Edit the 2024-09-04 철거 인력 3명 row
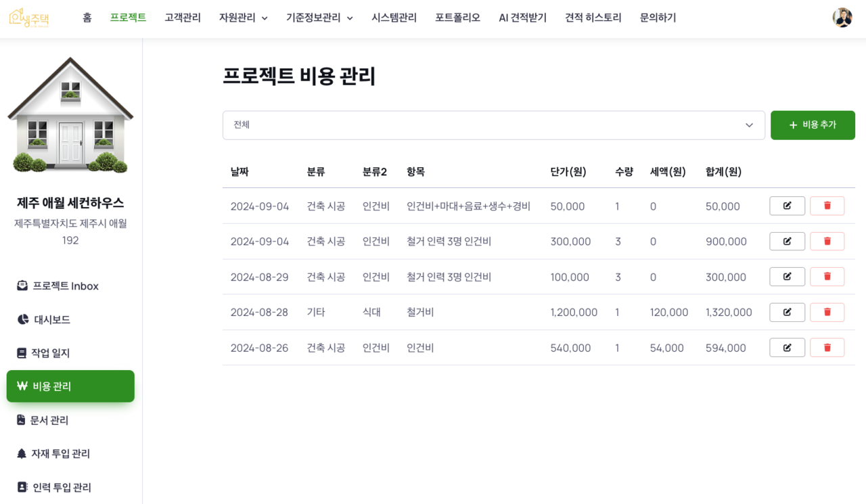The width and height of the screenshot is (866, 504). point(787,242)
